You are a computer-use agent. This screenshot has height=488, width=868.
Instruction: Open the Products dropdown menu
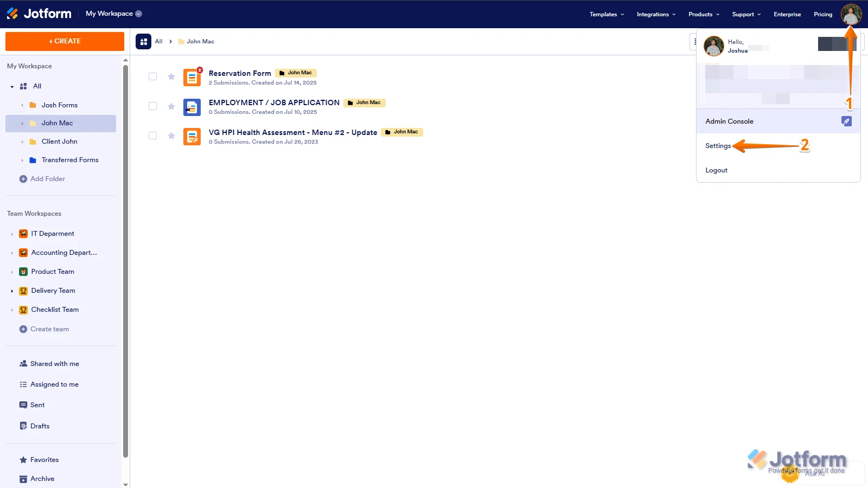pyautogui.click(x=703, y=14)
